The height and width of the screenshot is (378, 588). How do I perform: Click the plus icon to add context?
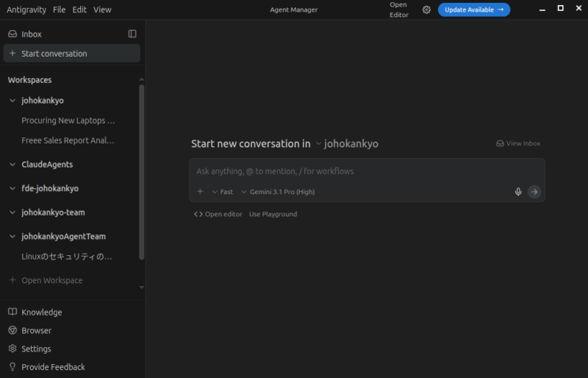[200, 192]
